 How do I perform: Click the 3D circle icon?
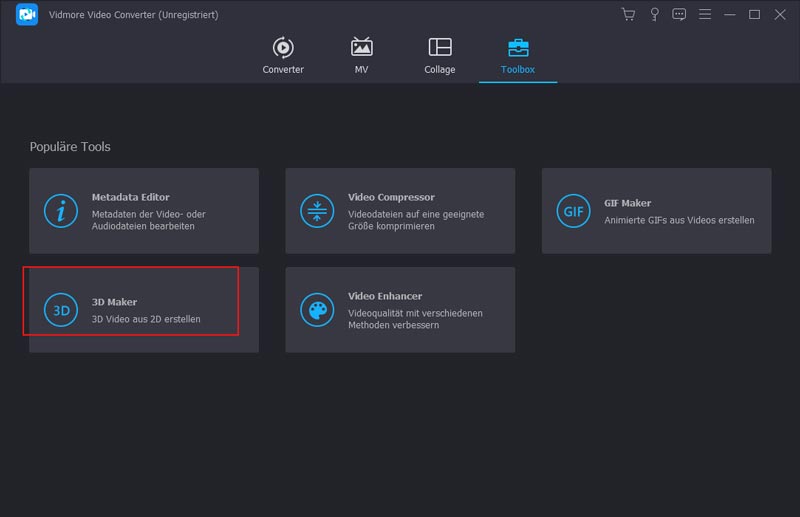click(61, 310)
